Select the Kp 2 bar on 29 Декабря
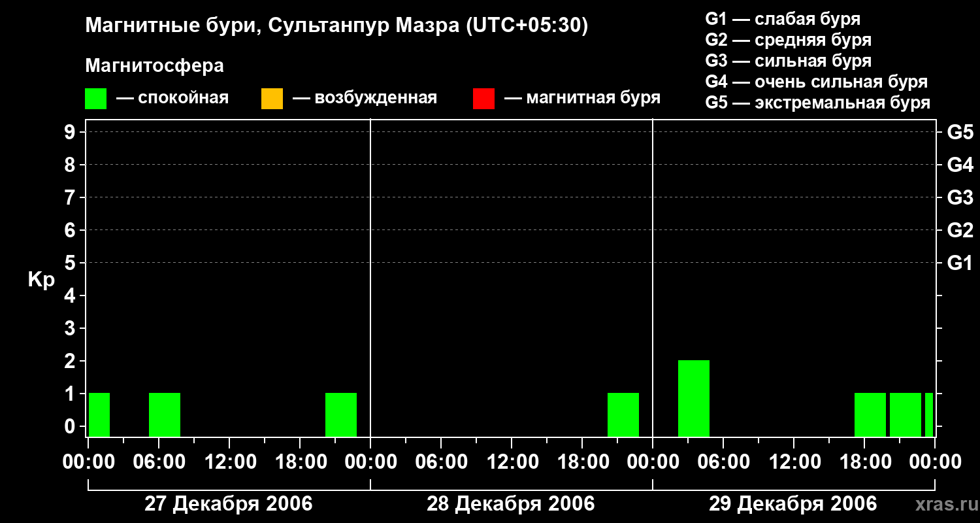The width and height of the screenshot is (980, 523). [694, 398]
